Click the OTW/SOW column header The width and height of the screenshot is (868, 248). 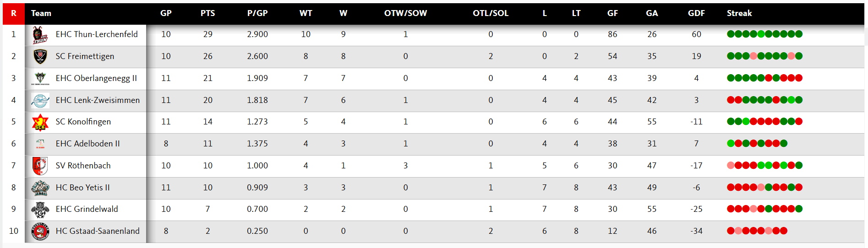pyautogui.click(x=405, y=13)
